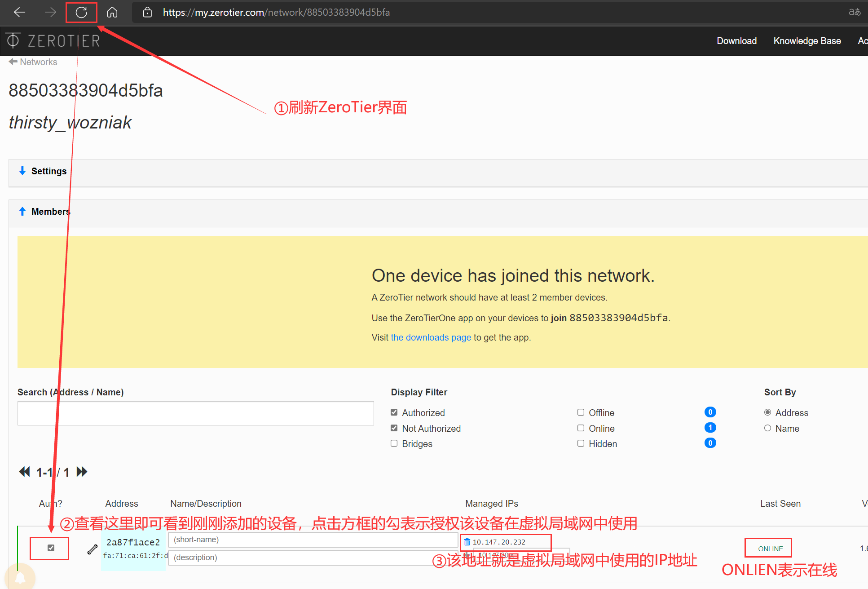Go back to Networks list

33,62
